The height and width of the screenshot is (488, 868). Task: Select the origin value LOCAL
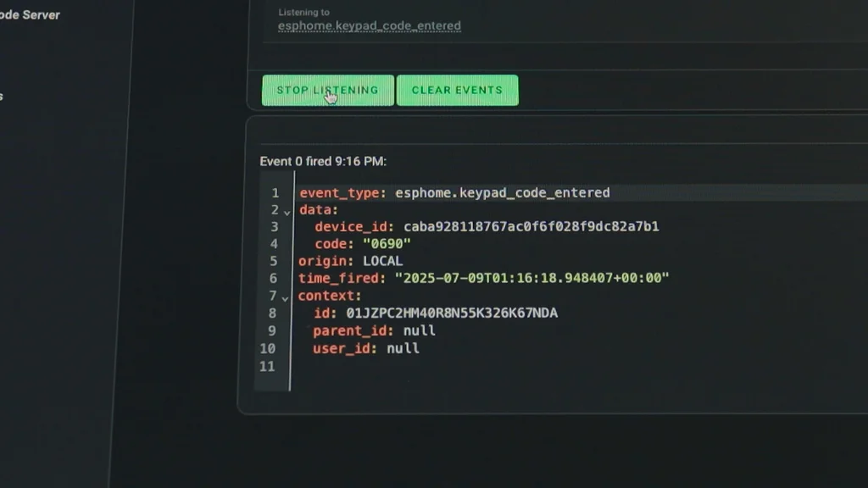[x=382, y=261]
